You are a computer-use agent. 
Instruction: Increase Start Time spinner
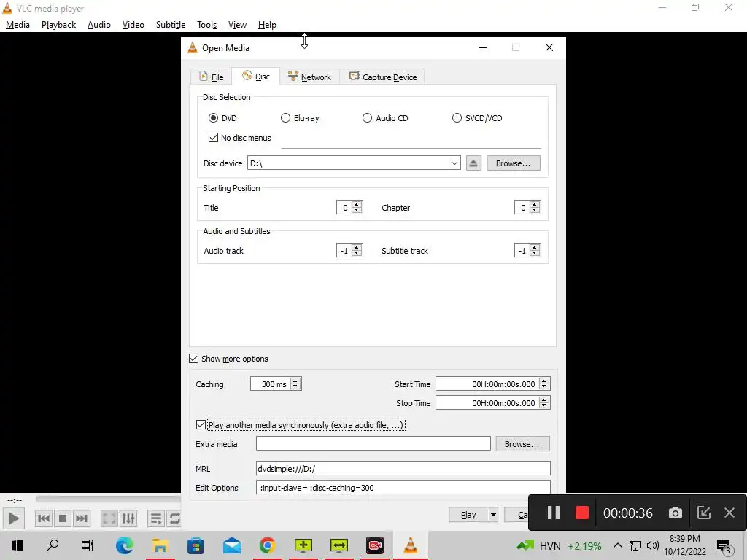pos(544,381)
